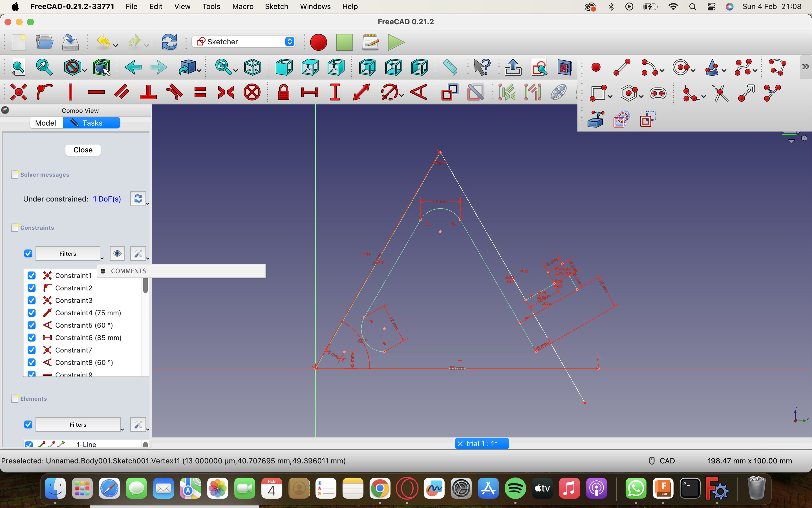Apply equal constraint tool
This screenshot has height=508, width=812.
pos(200,92)
